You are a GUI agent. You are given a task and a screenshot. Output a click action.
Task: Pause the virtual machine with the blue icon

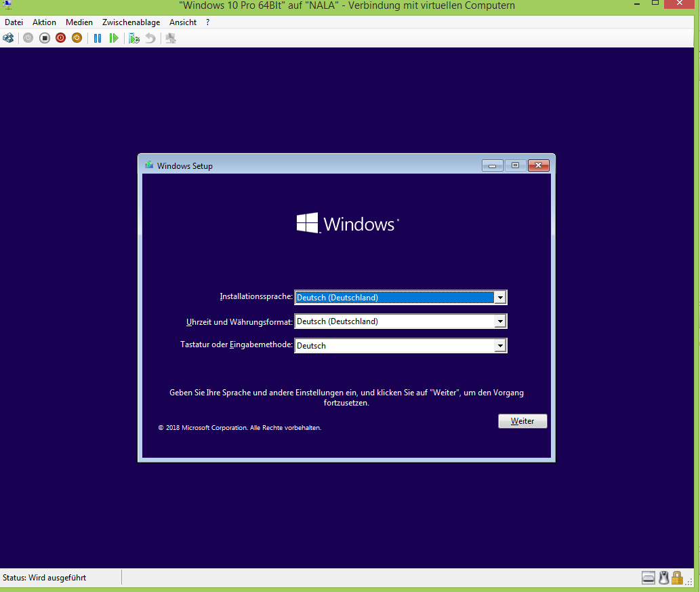click(x=98, y=38)
